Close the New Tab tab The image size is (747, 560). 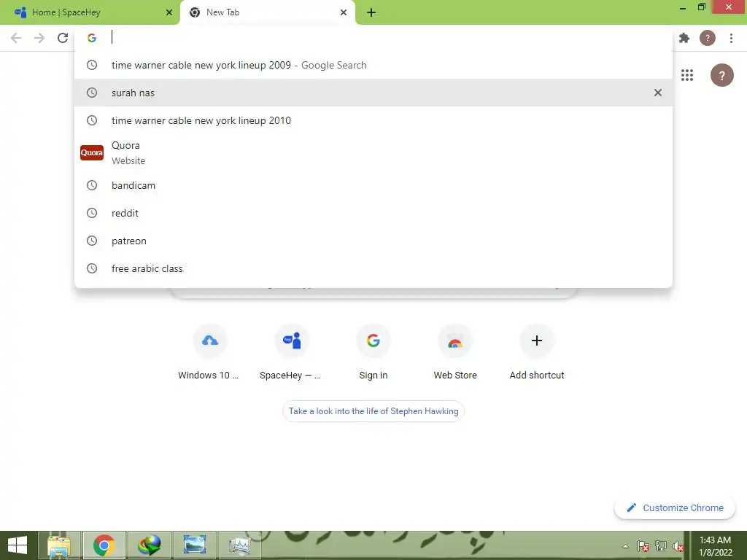pyautogui.click(x=344, y=12)
